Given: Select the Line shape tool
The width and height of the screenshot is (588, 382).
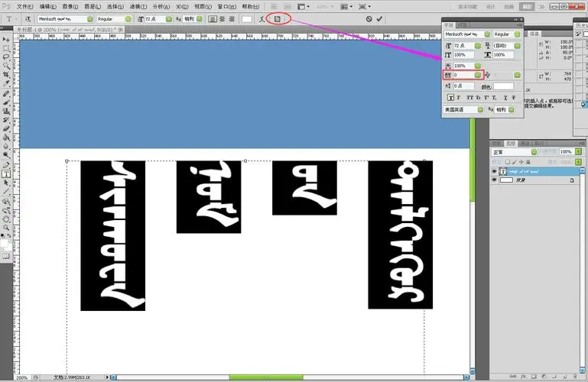Looking at the screenshot, I should tap(6, 192).
